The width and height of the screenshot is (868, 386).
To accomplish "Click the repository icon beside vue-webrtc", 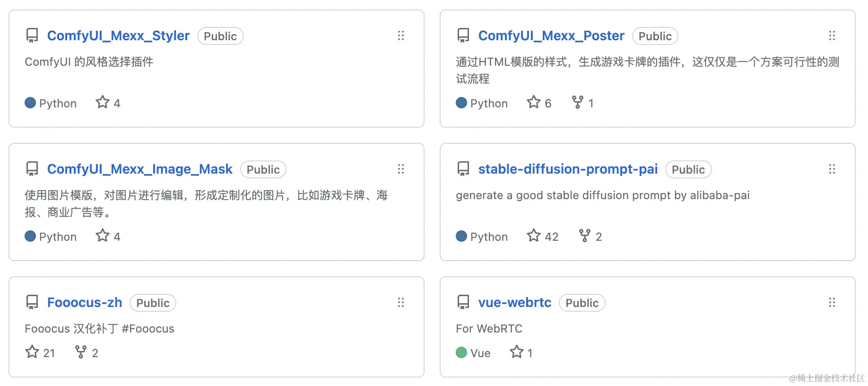I will [463, 303].
